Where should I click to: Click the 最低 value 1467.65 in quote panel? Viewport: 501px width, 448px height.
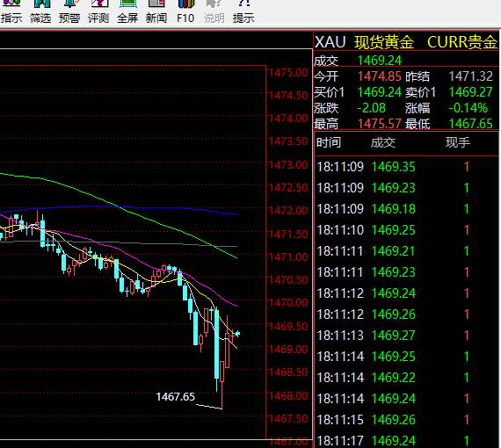470,123
